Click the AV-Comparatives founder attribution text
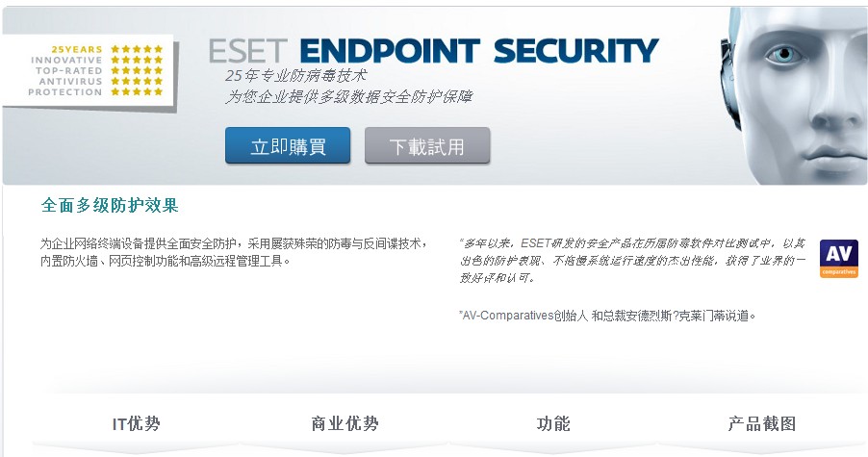The image size is (868, 457). pos(607,316)
